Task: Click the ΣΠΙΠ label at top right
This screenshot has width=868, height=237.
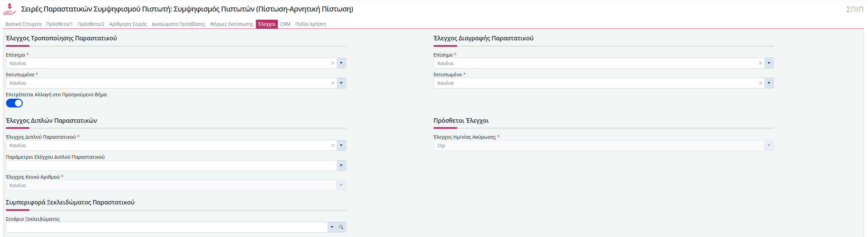Action: (x=855, y=9)
